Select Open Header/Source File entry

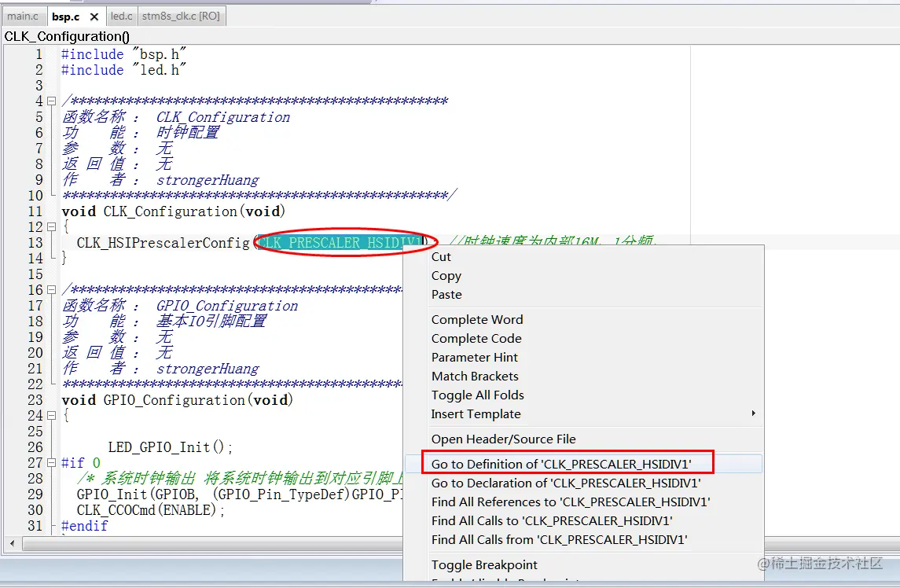[x=584, y=439]
